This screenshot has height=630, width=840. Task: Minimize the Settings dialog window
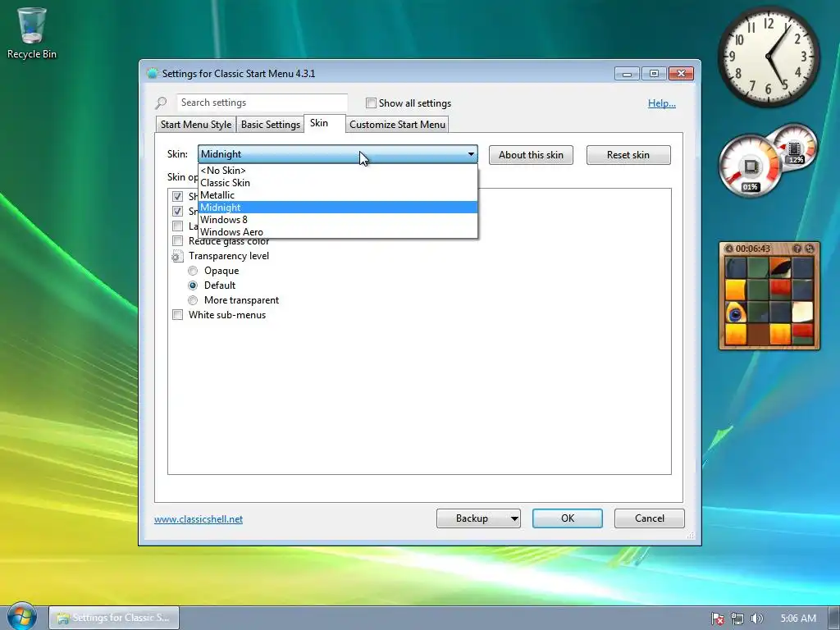point(627,73)
